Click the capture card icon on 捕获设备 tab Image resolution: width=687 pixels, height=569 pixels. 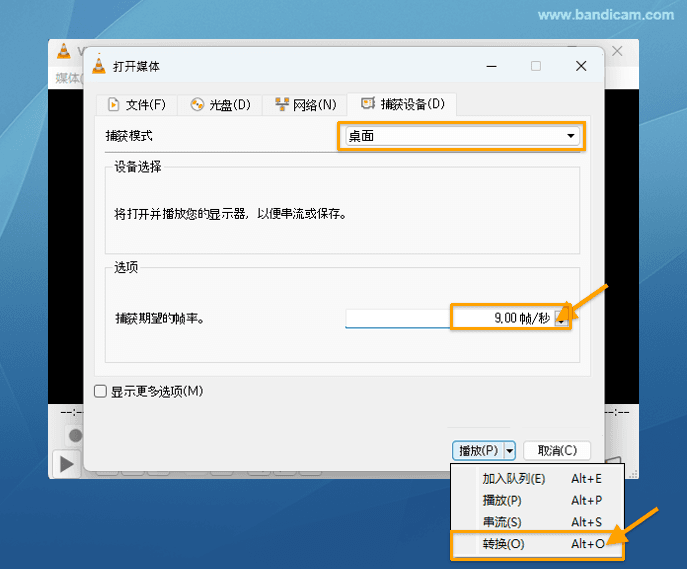click(x=368, y=103)
